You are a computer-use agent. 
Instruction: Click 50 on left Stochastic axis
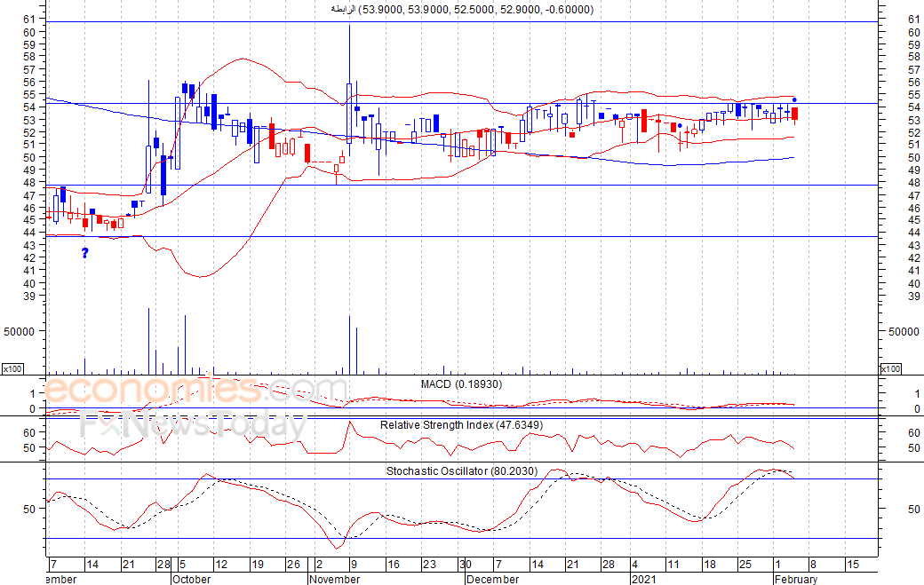(29, 509)
